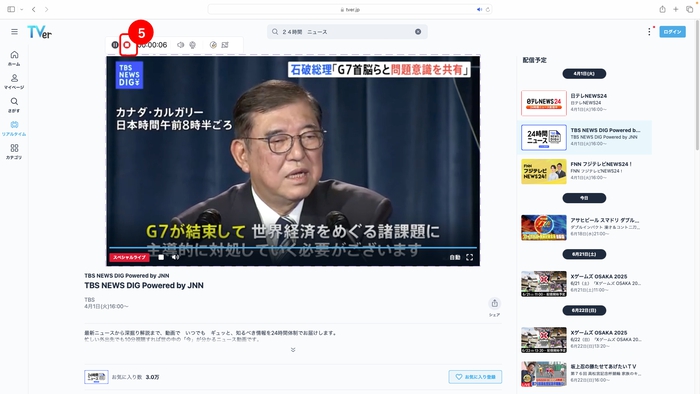The width and height of the screenshot is (700, 394).
Task: Clear the search field text
Action: [x=418, y=32]
